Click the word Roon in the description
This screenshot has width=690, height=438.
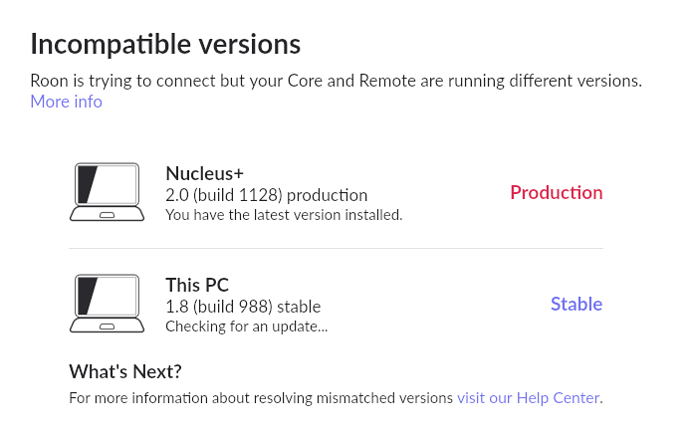[49, 81]
